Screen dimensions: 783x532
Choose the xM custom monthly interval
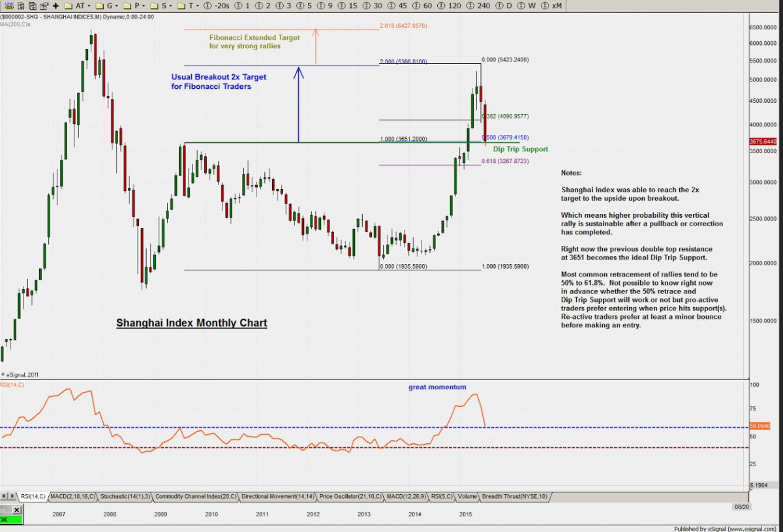tap(556, 5)
